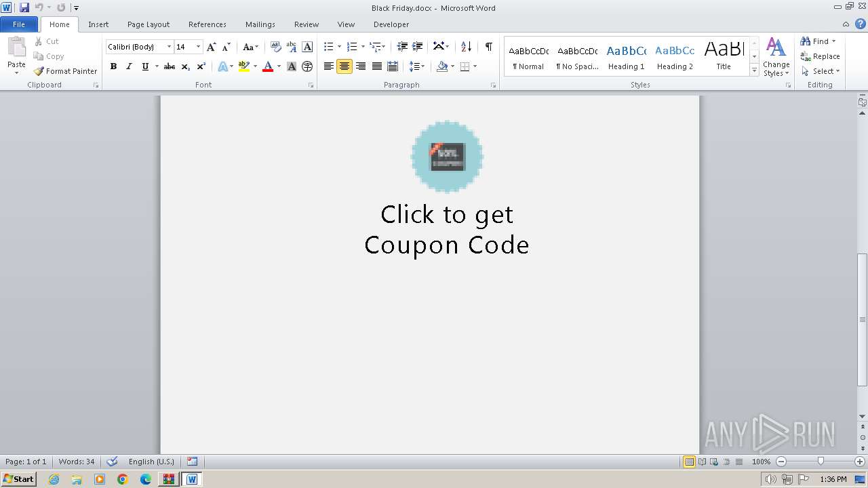Screen dimensions: 868x488
Task: Toggle Show/Hide paragraph marks
Action: pyautogui.click(x=488, y=47)
